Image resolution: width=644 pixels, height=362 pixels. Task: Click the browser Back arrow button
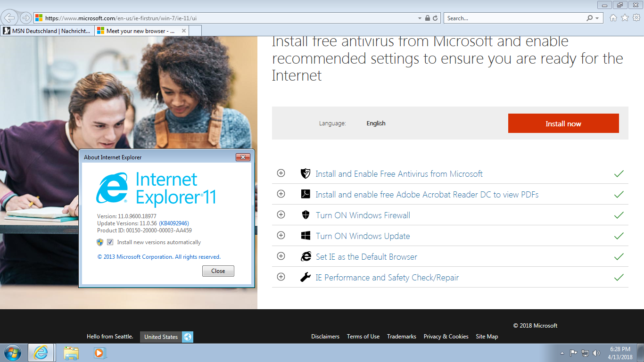coord(9,18)
